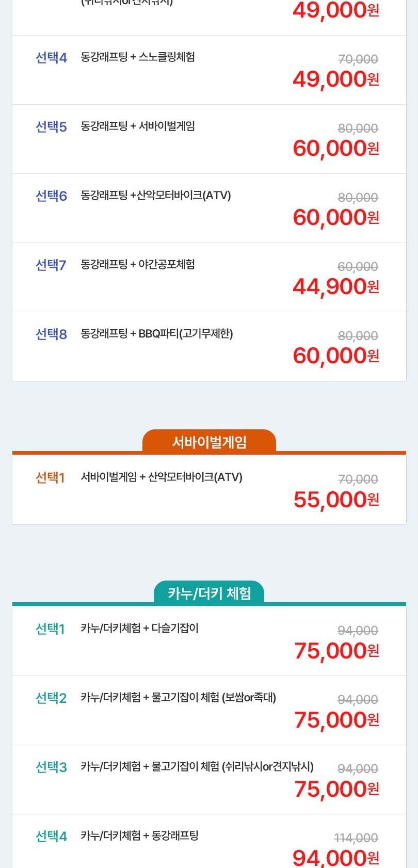
Task: Choose 동강래프팅 + 서바이벌게임 package text
Action: pos(138,126)
